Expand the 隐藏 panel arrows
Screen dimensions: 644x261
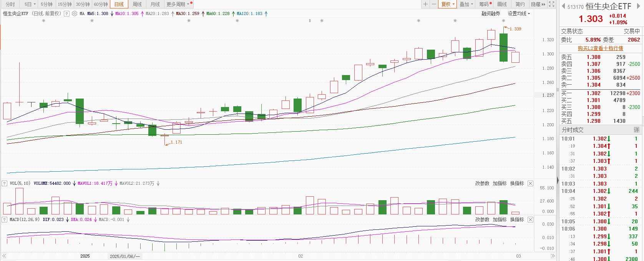click(538, 4)
